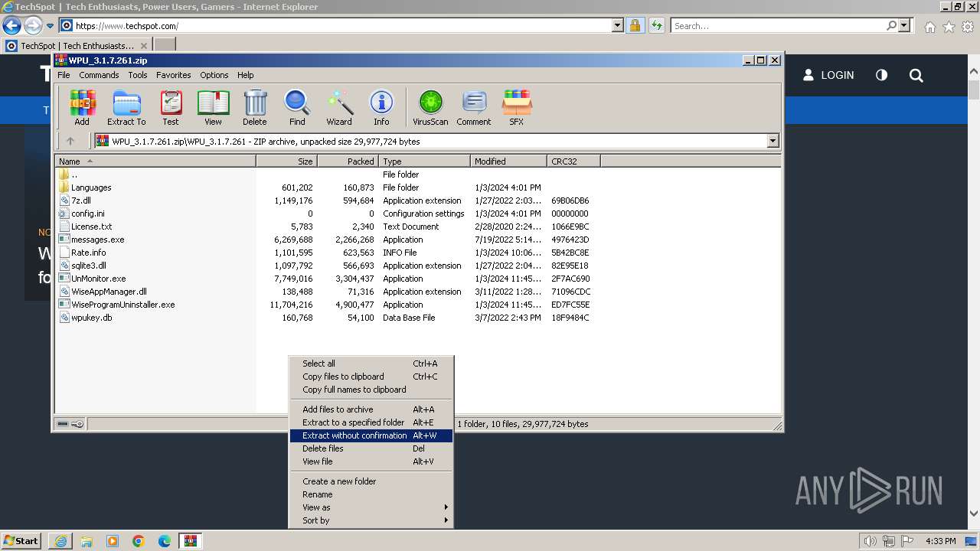Launch the Wizard tool
The width and height of the screenshot is (980, 551).
[339, 107]
